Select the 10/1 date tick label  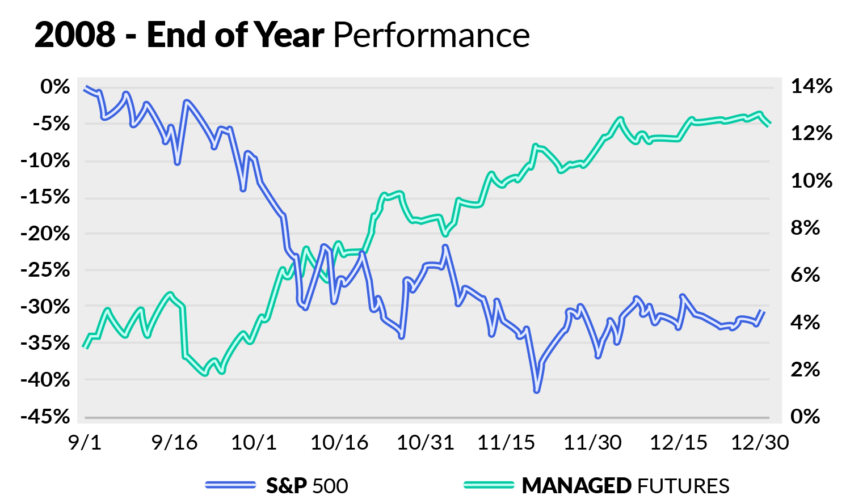[x=254, y=442]
